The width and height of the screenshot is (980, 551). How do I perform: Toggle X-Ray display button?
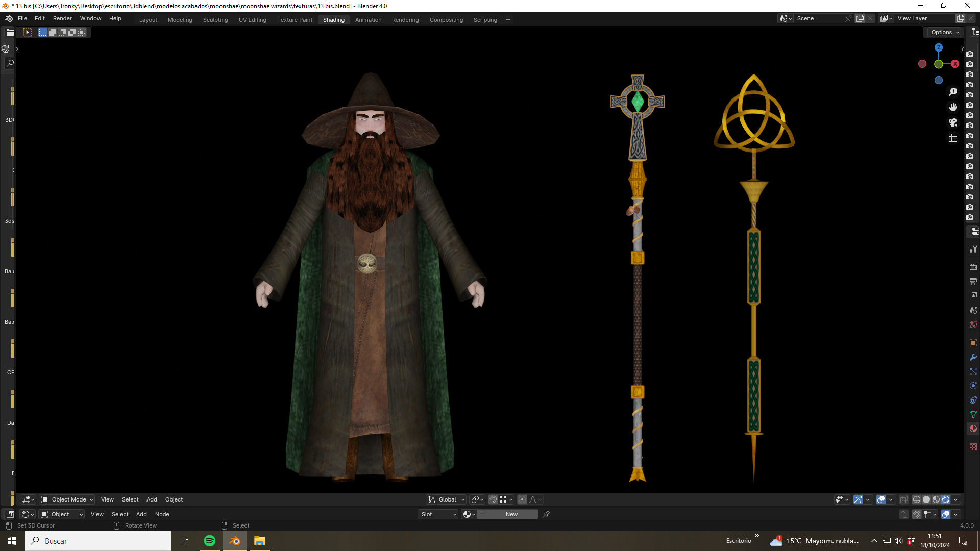[x=904, y=499]
